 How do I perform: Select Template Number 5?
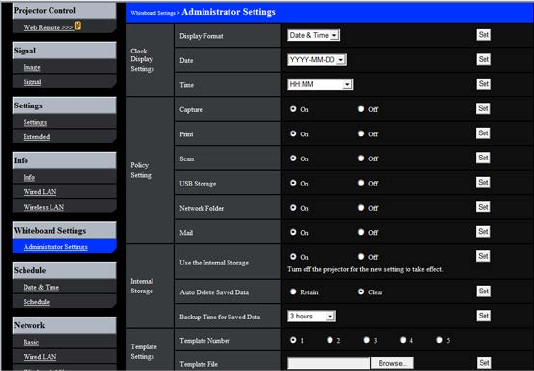(439, 340)
